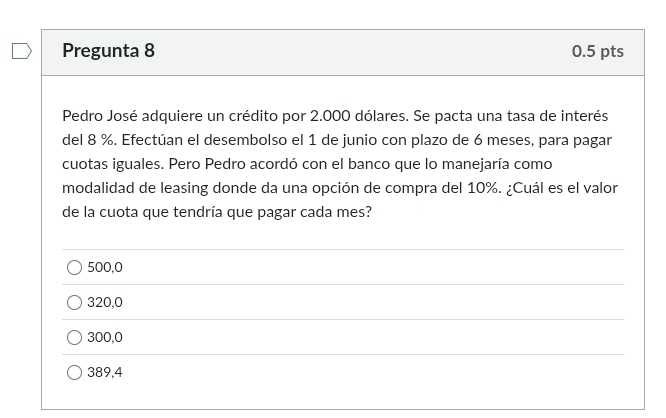
Task: Click the 320,0 answer label text
Action: (105, 302)
